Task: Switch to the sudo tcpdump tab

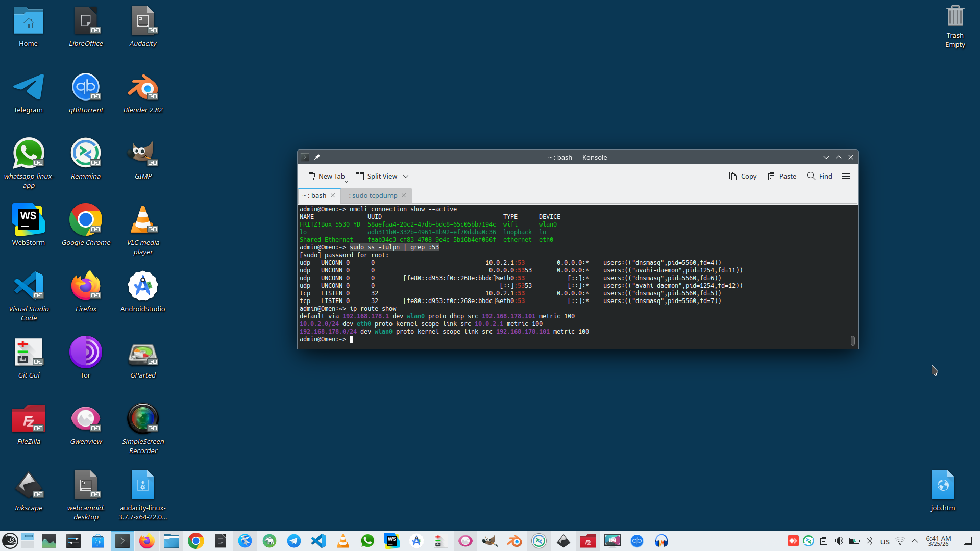Action: 372,195
